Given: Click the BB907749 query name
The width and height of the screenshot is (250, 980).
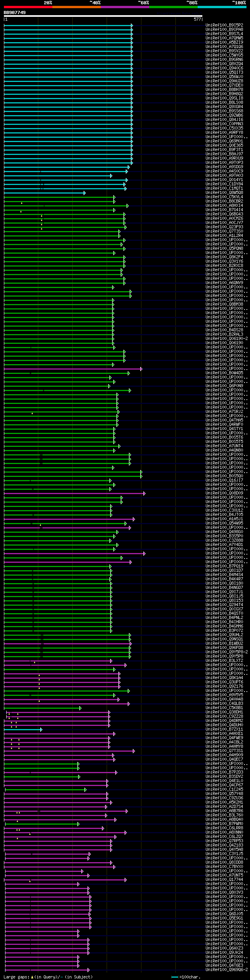Looking at the screenshot, I should 15,12.
